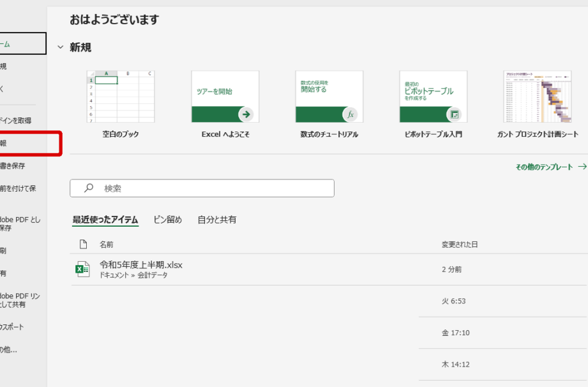This screenshot has height=387, width=588.
Task: Open the Blank workbook (空白のブック) thumbnail
Action: coord(121,97)
